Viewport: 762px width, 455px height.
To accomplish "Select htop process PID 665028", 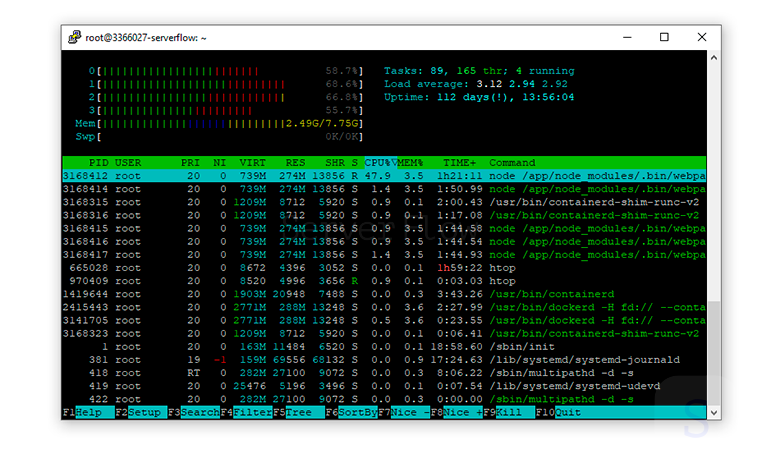I will 384,268.
